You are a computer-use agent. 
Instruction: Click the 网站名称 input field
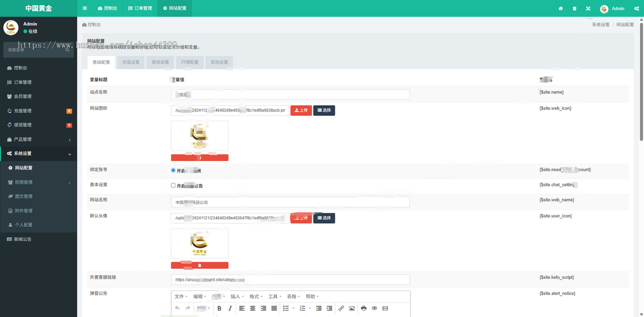[290, 202]
